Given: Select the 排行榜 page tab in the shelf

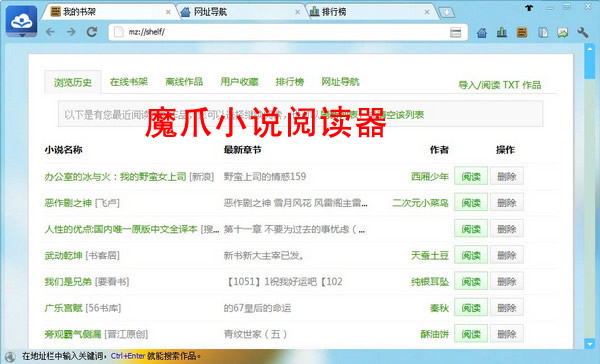Looking at the screenshot, I should tap(290, 82).
